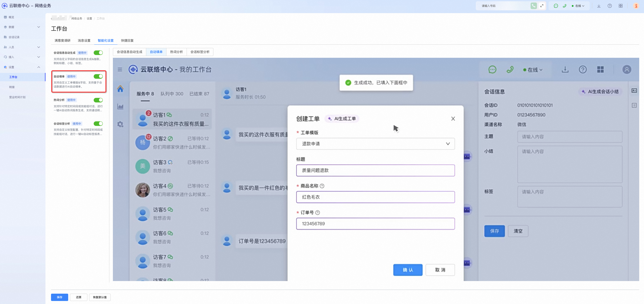Image resolution: width=644 pixels, height=304 pixels.
Task: Select the 访客2 conversation in the preview list
Action: [x=172, y=143]
